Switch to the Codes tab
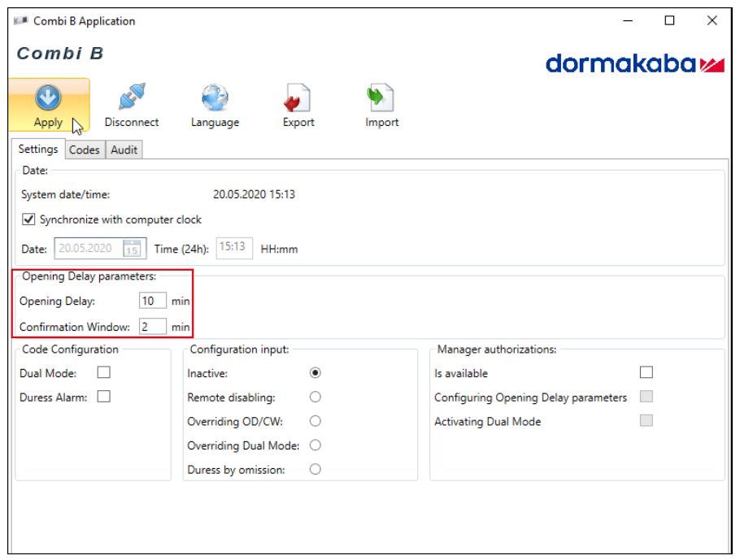This screenshot has height=560, width=740. pyautogui.click(x=85, y=150)
